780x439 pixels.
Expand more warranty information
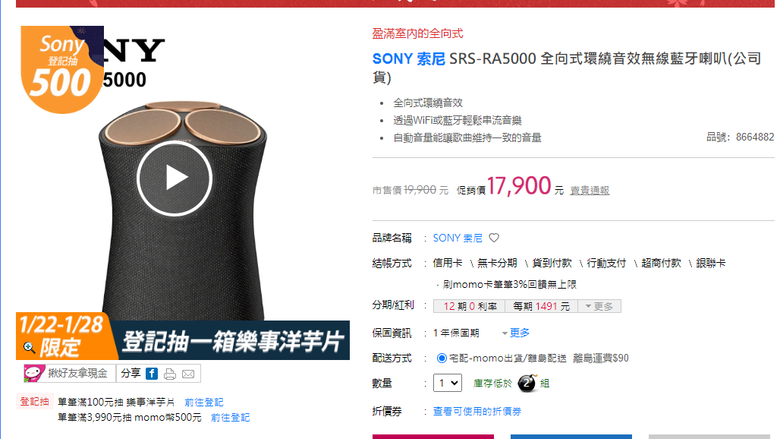coord(516,333)
